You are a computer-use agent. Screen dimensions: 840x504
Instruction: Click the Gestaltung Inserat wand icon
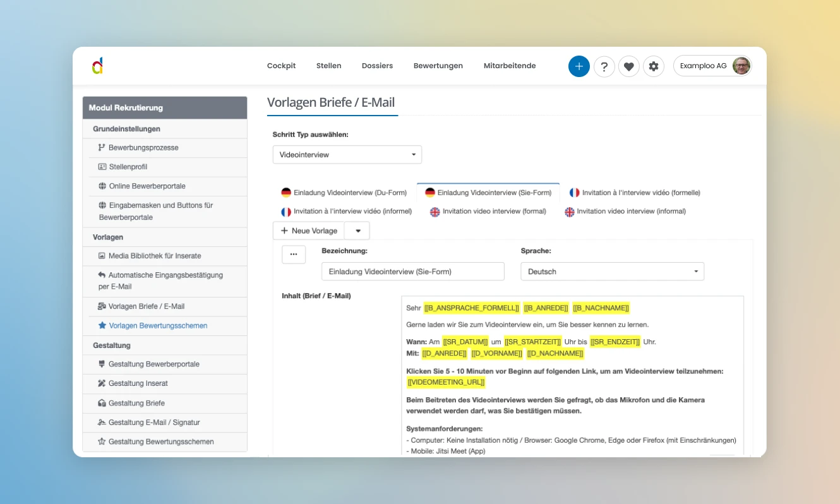click(x=102, y=383)
